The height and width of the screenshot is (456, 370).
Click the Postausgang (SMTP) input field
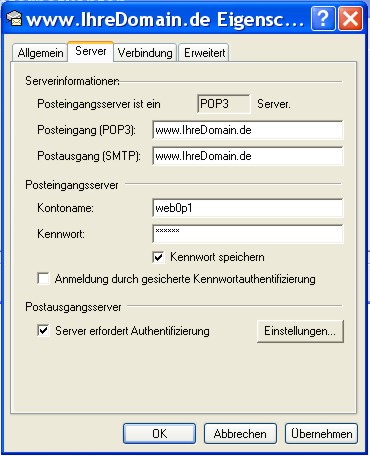point(248,156)
